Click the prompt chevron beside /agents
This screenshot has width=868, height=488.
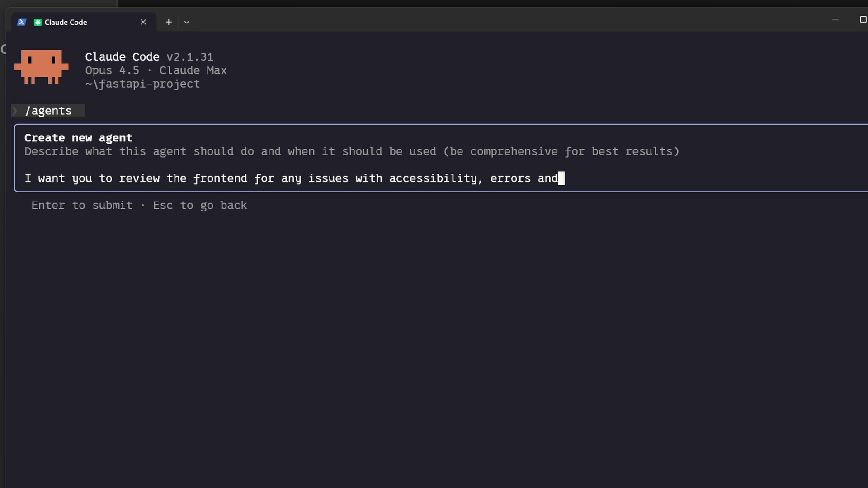15,111
